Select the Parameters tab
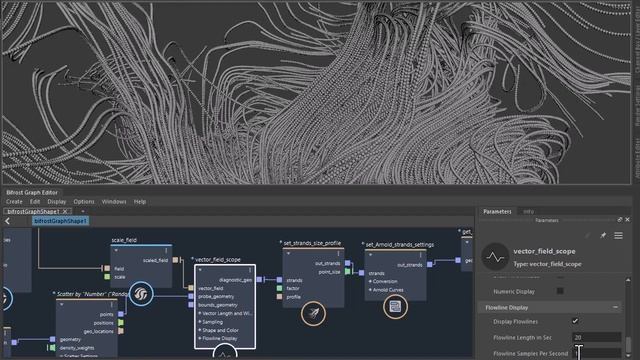The width and height of the screenshot is (640, 360). coord(497,211)
